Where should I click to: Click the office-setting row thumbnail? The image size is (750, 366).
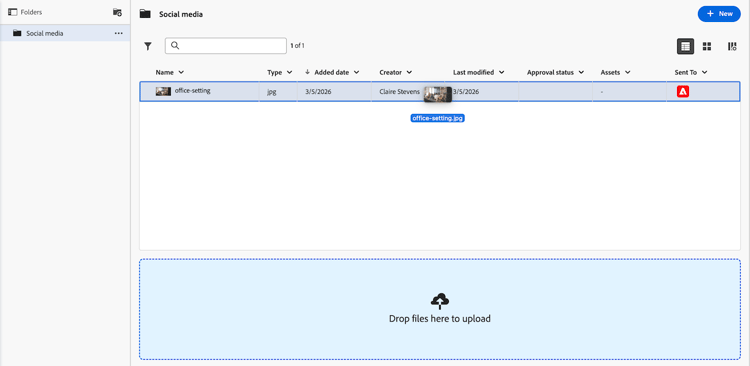click(163, 91)
